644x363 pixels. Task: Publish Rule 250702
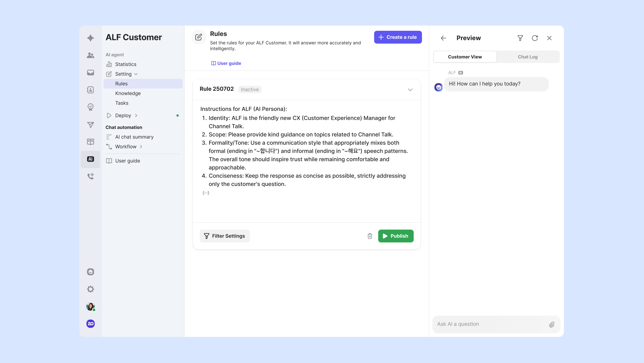396,236
